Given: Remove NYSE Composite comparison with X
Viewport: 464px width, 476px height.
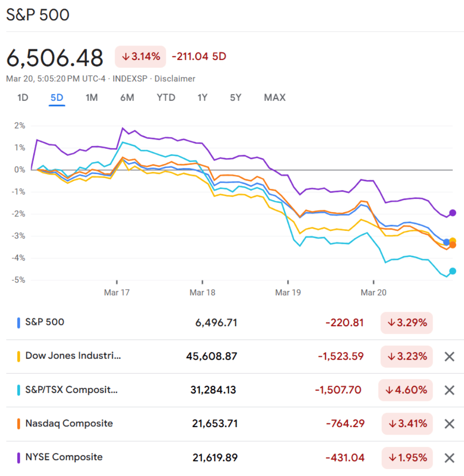Looking at the screenshot, I should click(449, 458).
